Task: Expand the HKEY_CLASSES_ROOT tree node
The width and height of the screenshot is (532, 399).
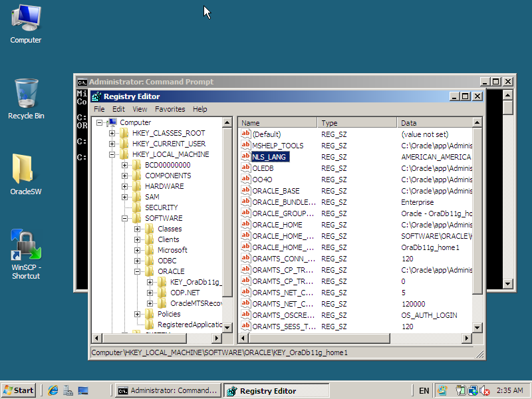Action: (113, 133)
